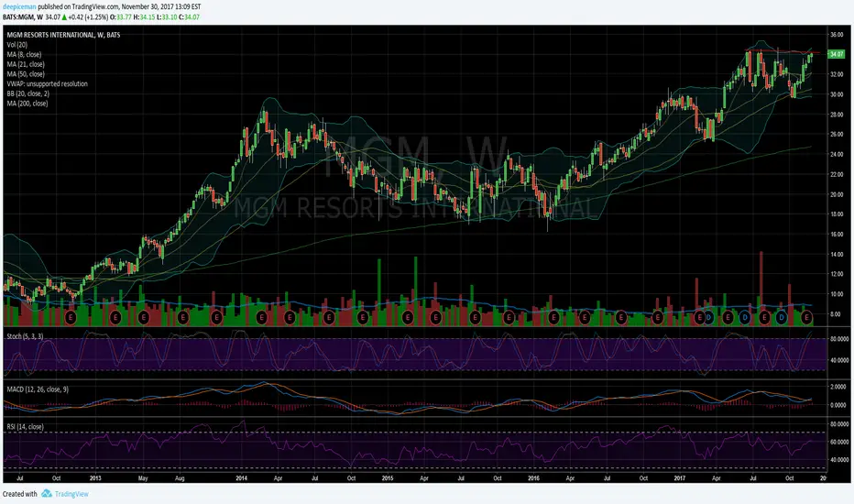Click the 8.00 price axis label
The image size is (854, 504).
[x=835, y=314]
